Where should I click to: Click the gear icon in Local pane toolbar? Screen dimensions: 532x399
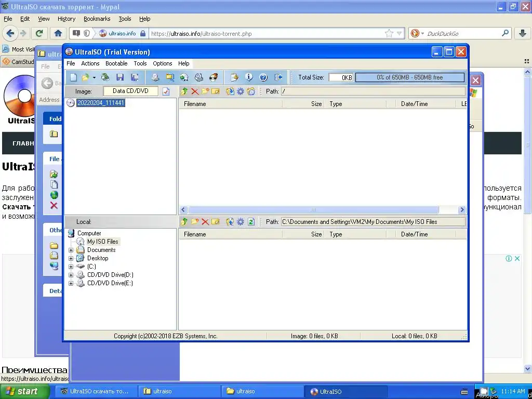point(241,221)
